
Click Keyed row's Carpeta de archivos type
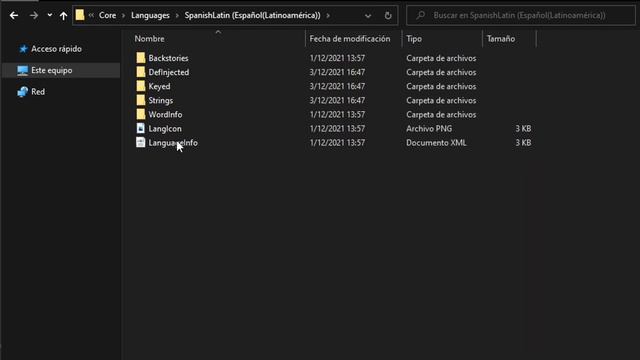(x=441, y=87)
